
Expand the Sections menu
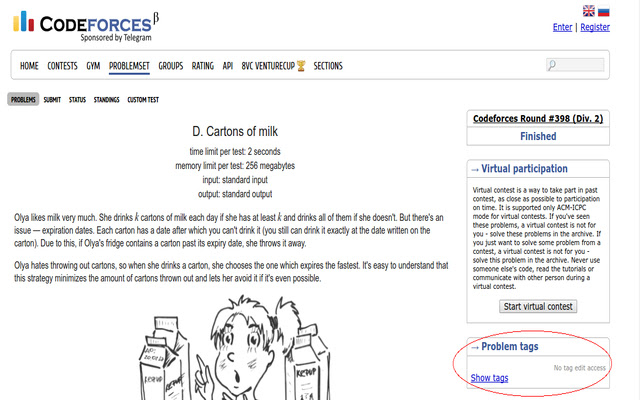[328, 66]
